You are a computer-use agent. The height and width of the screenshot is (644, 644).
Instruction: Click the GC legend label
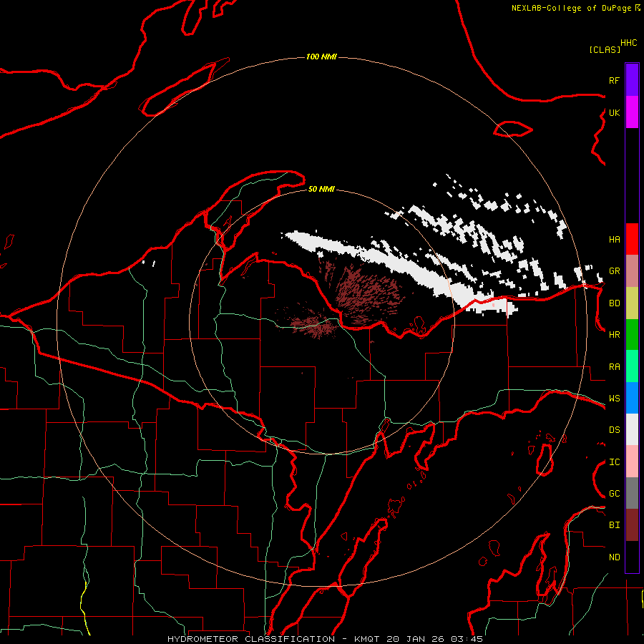click(614, 494)
